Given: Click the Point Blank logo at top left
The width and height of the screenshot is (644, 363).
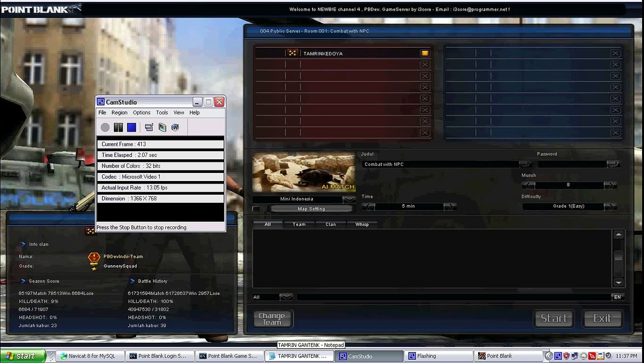Looking at the screenshot, I should point(41,9).
